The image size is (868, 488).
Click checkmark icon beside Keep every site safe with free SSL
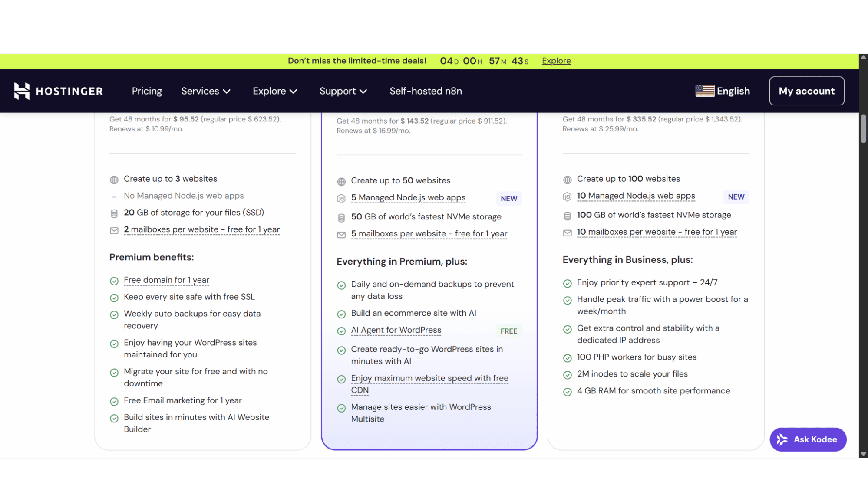114,298
